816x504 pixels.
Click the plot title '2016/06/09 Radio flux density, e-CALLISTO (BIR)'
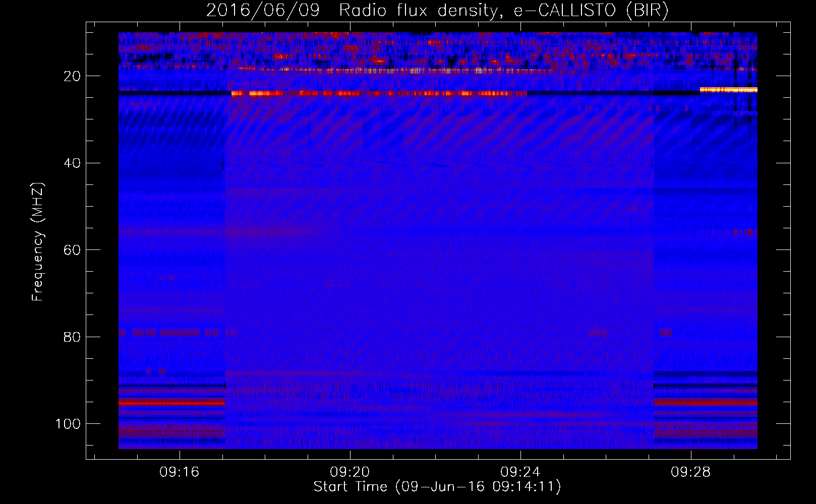point(437,10)
